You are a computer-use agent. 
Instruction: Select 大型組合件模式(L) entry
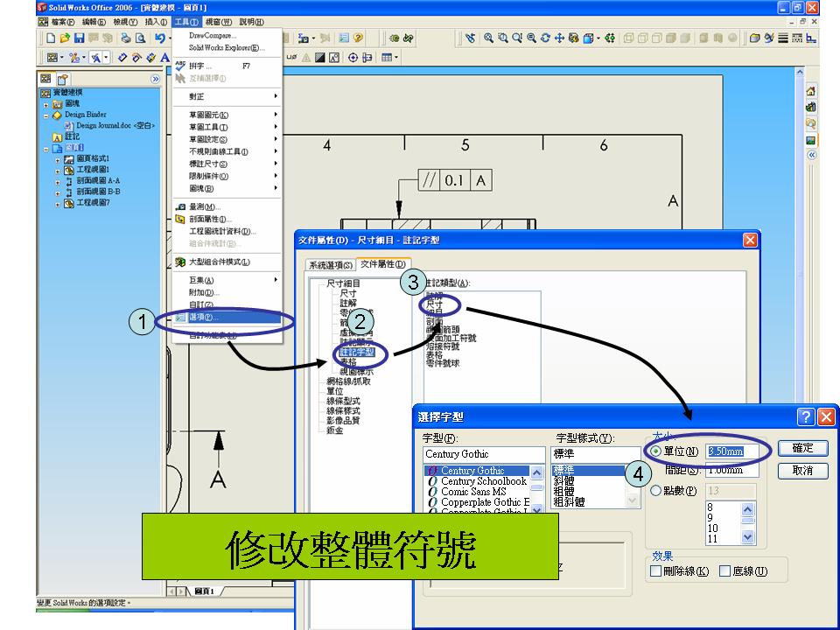(227, 262)
